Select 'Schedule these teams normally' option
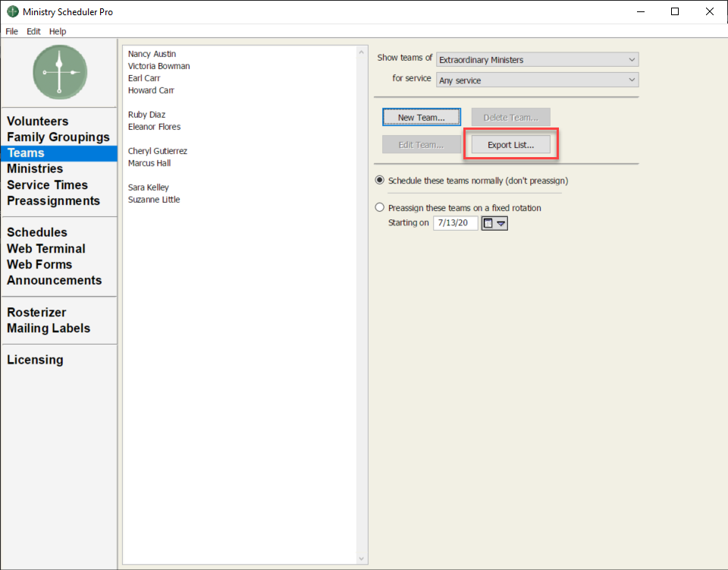728x570 pixels. click(x=380, y=181)
